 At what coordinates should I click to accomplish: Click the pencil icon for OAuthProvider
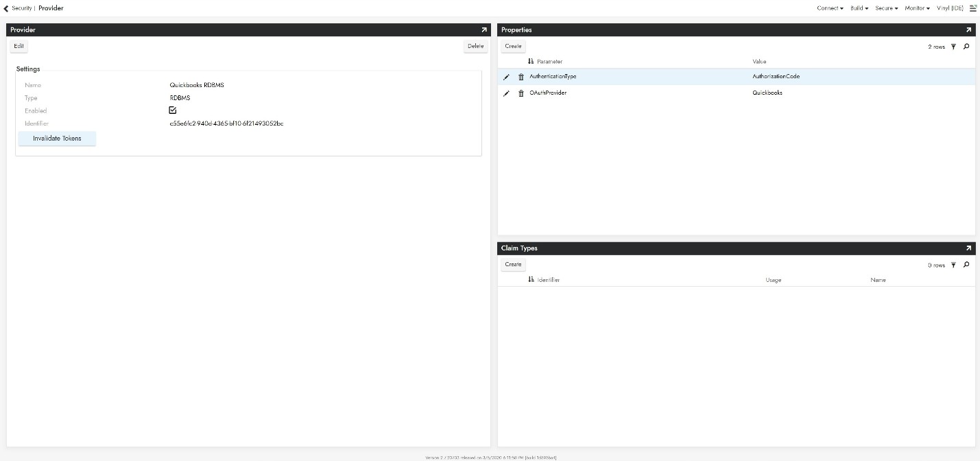pos(506,93)
